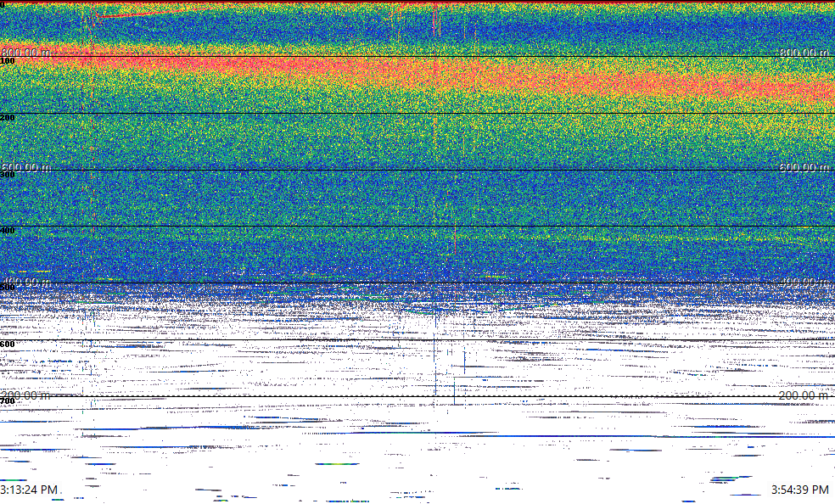Click the bold 500 depth gridline label

point(8,288)
